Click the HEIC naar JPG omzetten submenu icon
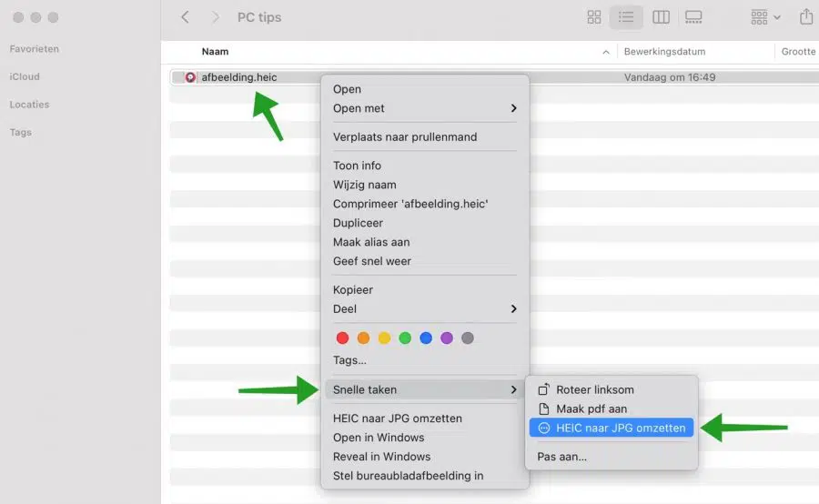 tap(544, 428)
